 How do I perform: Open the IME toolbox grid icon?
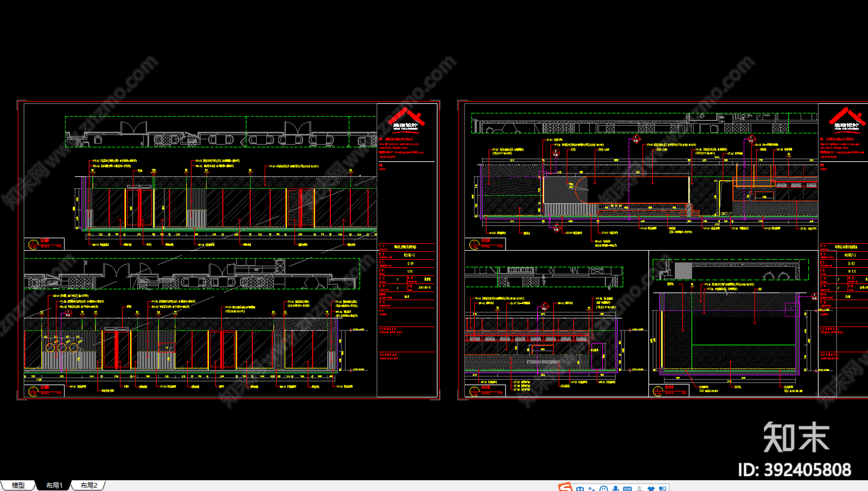[x=662, y=488]
